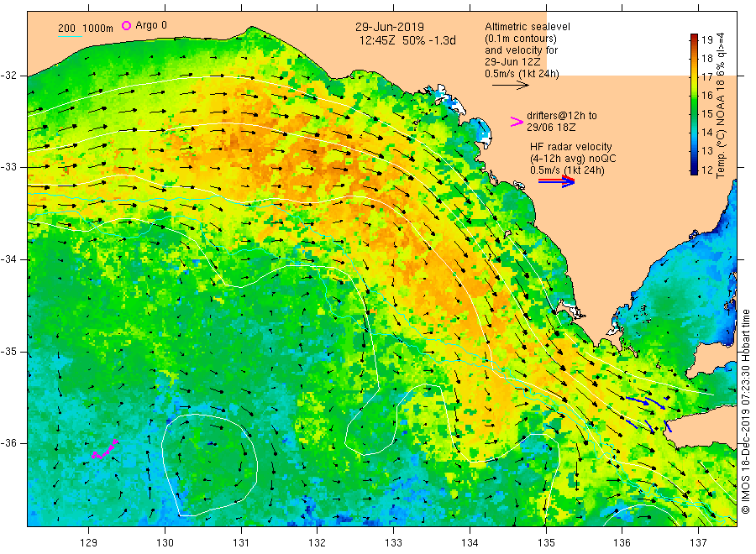The image size is (756, 554).
Task: Click the red-blue HF radar velocity legend arrow
Action: coord(556,181)
